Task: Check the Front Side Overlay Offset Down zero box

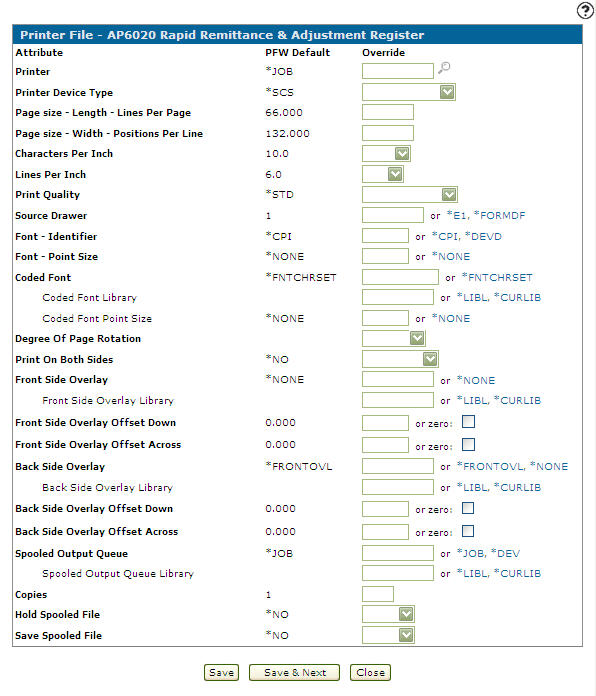Action: point(468,421)
